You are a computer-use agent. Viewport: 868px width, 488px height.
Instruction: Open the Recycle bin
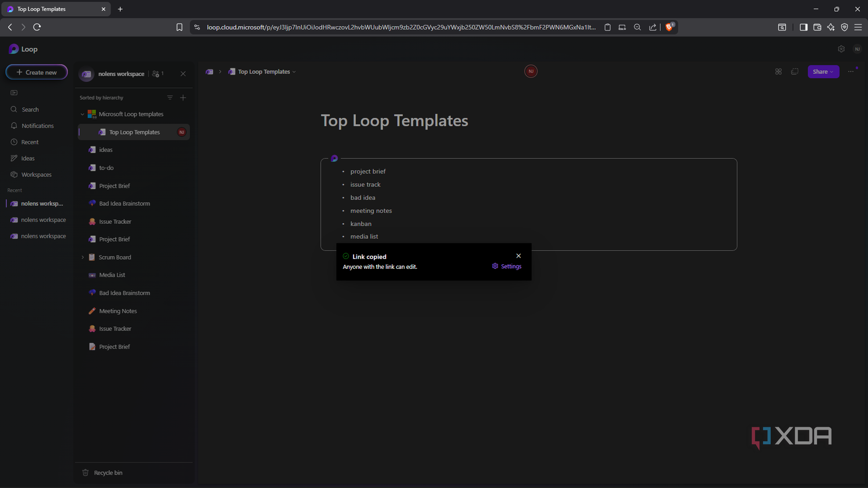coord(102,472)
